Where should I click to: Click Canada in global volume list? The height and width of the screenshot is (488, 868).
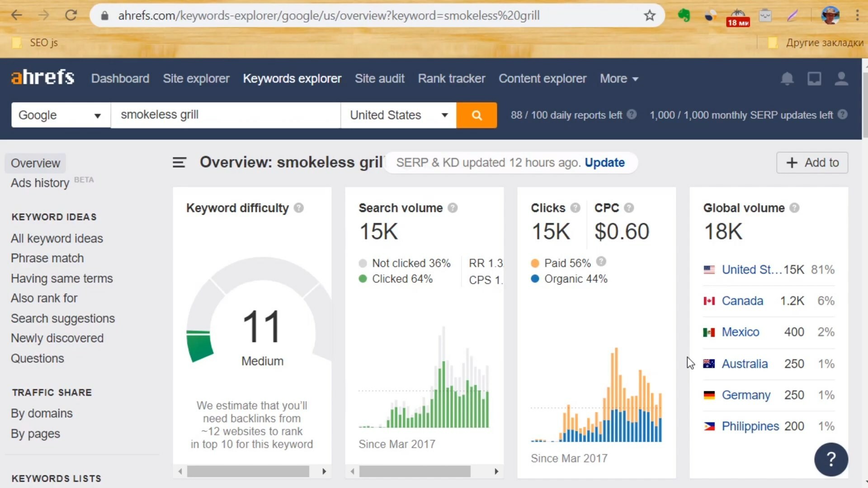pos(742,301)
